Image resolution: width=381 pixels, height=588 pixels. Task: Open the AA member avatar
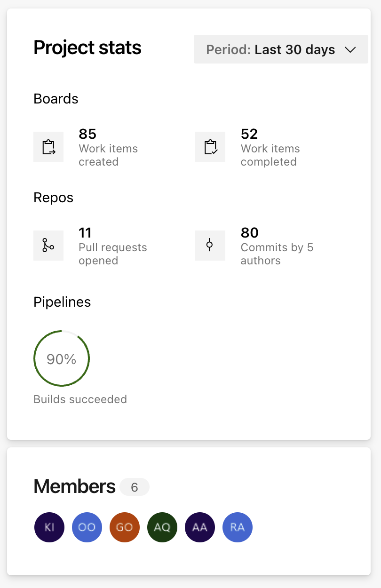click(200, 527)
